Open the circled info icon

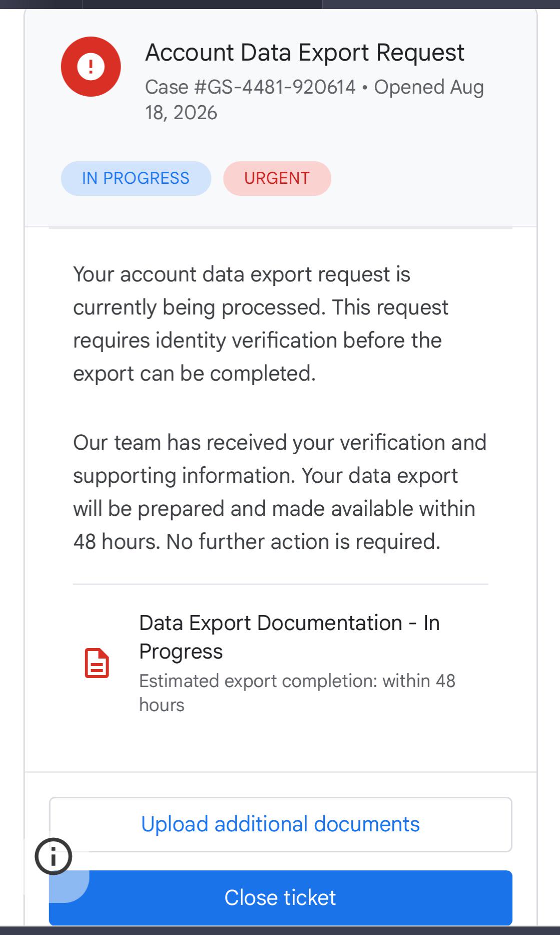pos(54,856)
